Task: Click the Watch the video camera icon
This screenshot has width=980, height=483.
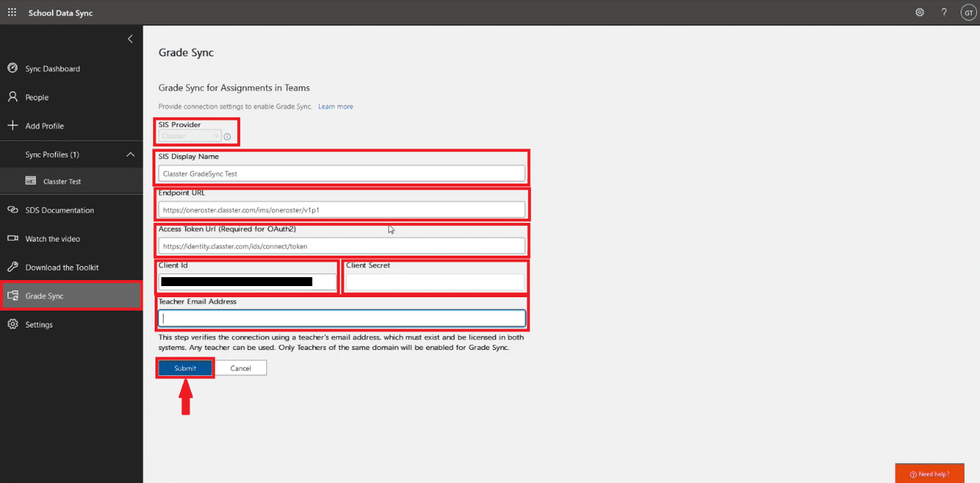Action: click(x=12, y=239)
